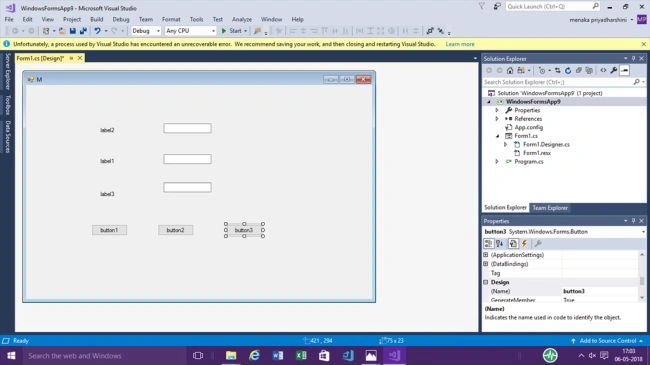
Task: Open the File menu
Action: pyautogui.click(x=9, y=19)
